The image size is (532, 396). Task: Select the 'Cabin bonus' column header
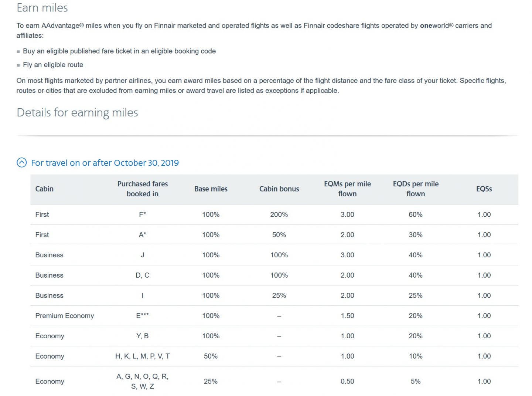coord(279,189)
